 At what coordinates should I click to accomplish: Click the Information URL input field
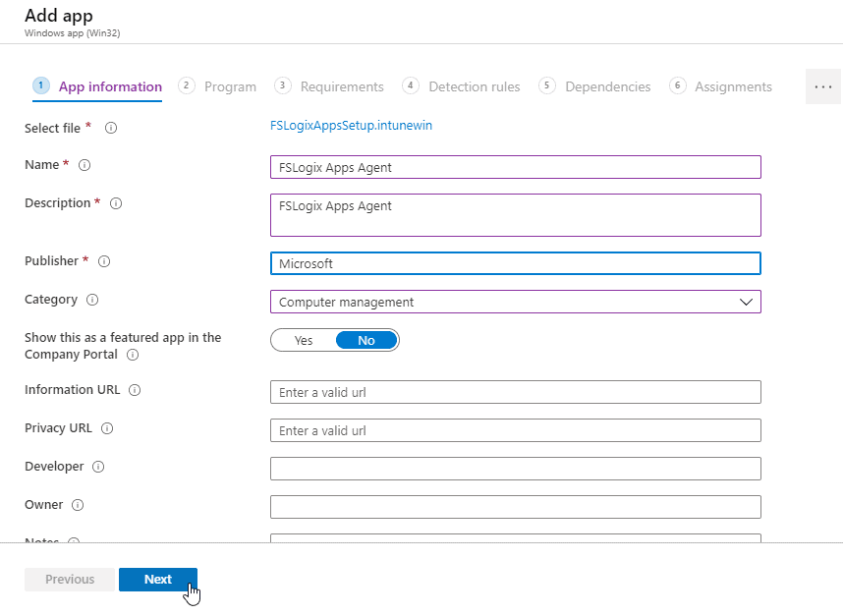click(515, 392)
